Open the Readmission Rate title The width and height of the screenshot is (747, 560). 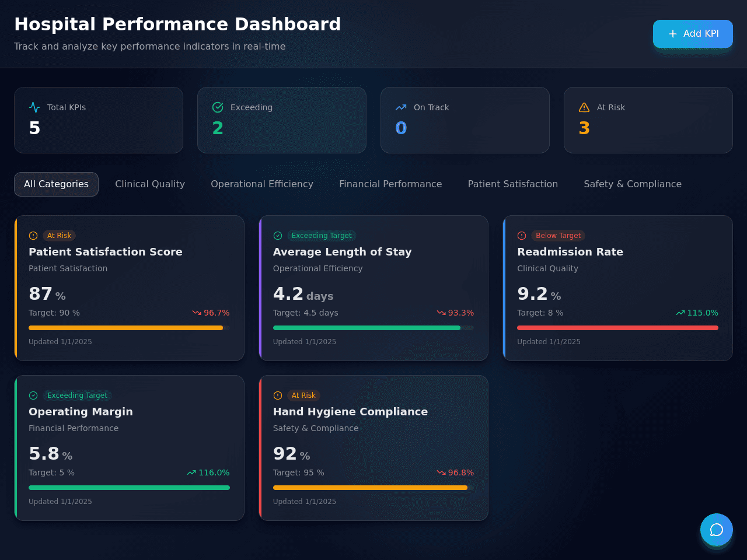pos(570,252)
